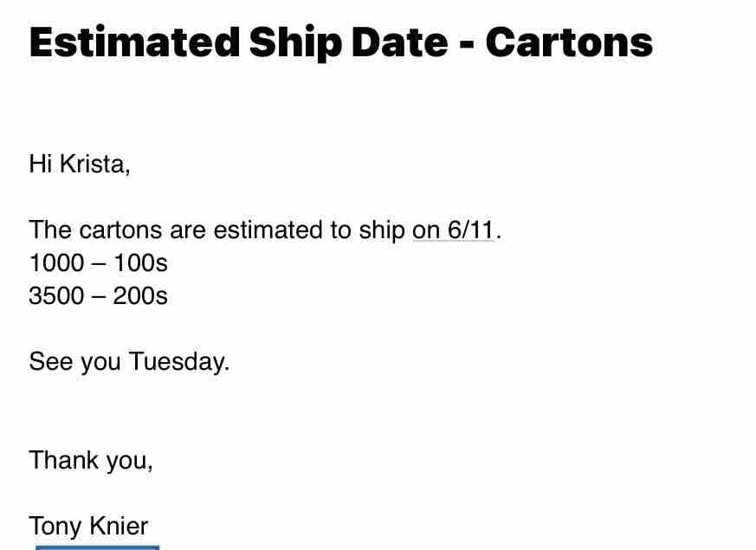Click the number "3500" in the body
The image size is (756, 550).
coord(55,296)
